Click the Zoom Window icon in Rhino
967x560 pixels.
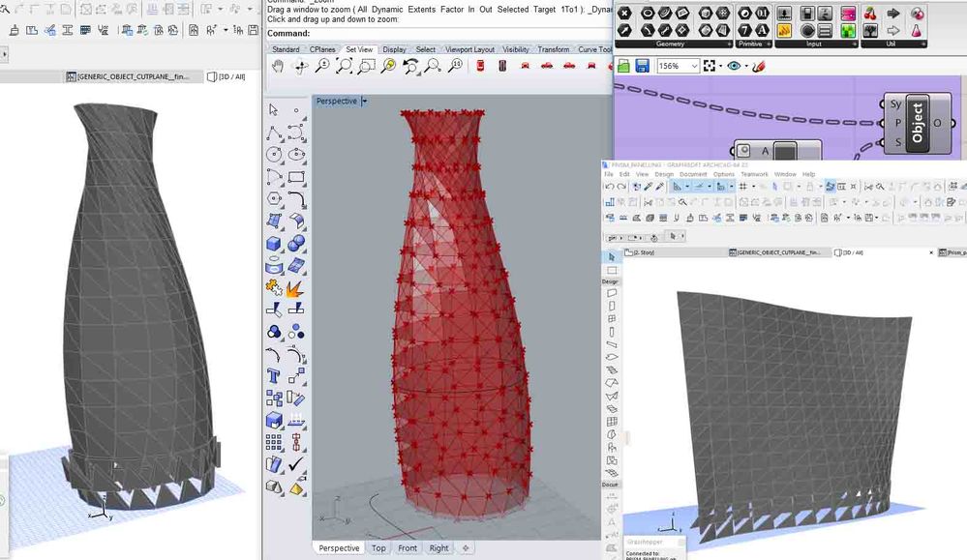366,66
